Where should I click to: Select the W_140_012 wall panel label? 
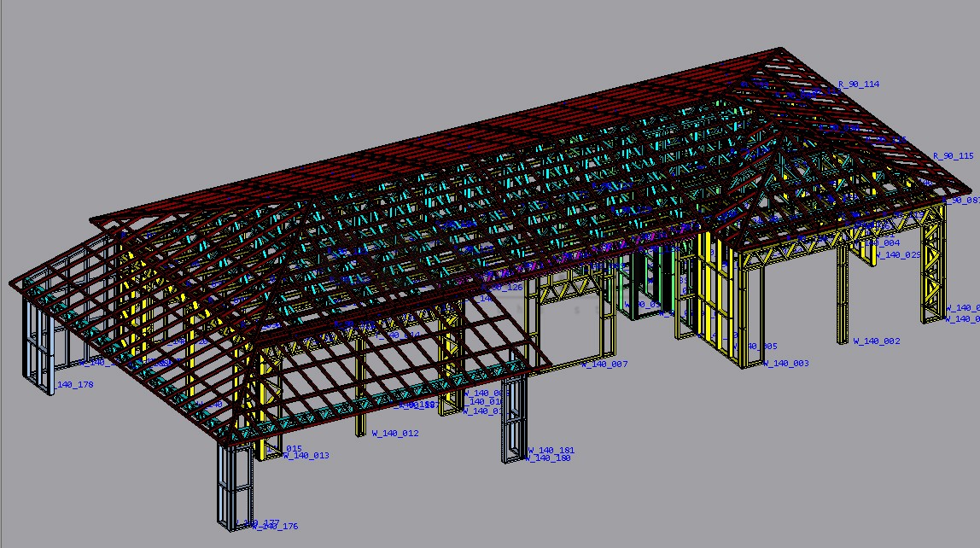pos(395,434)
